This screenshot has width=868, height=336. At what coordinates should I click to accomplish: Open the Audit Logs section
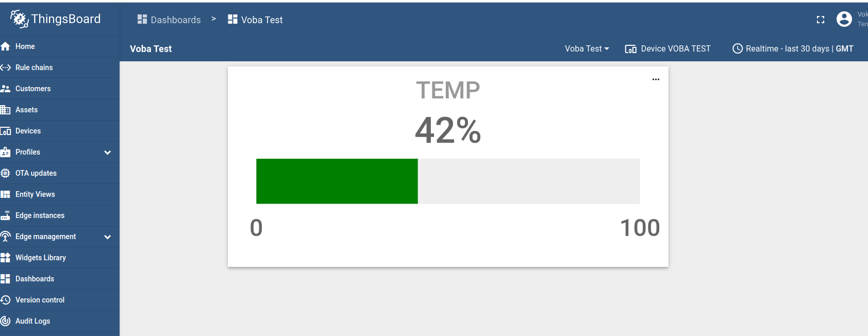coord(32,321)
